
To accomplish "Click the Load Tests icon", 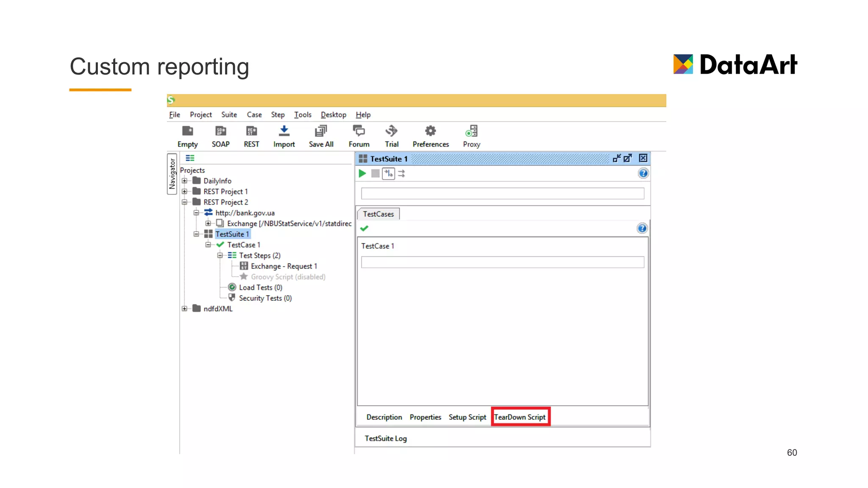I will pyautogui.click(x=232, y=287).
